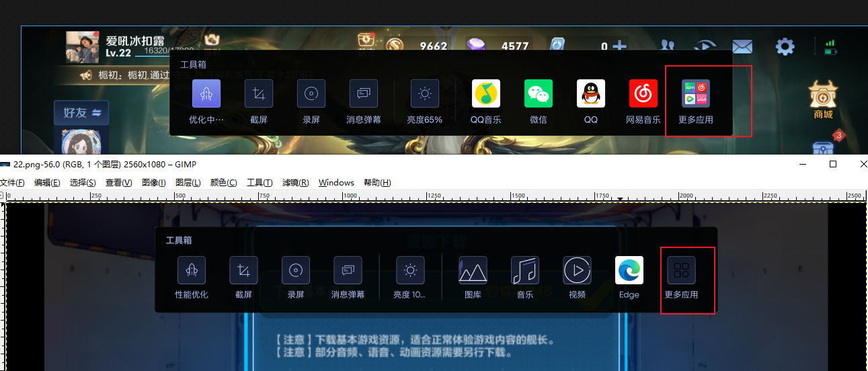Open GIMP 图像(I) menu

point(154,183)
